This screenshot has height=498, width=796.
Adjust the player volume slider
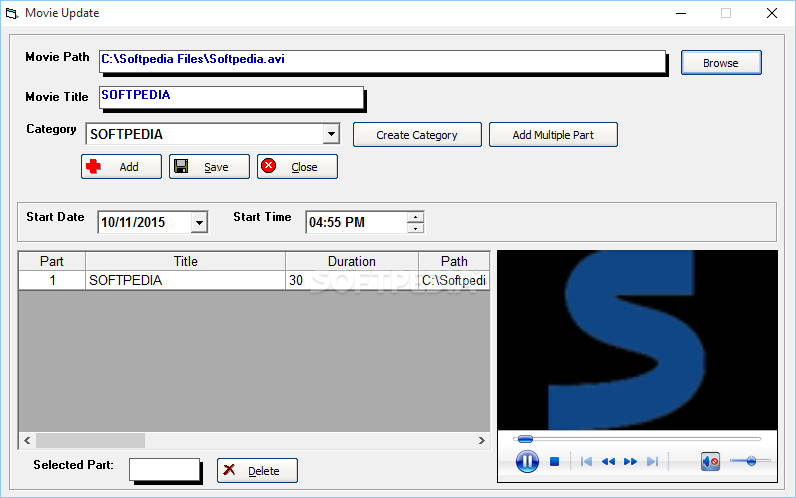[750, 461]
